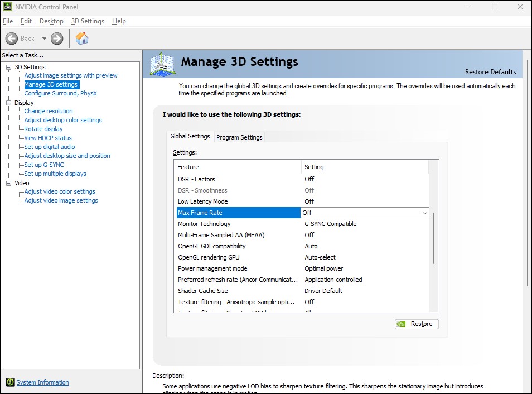Screen dimensions: 532x394
Task: Click the Forward arrow icon
Action: click(57, 39)
